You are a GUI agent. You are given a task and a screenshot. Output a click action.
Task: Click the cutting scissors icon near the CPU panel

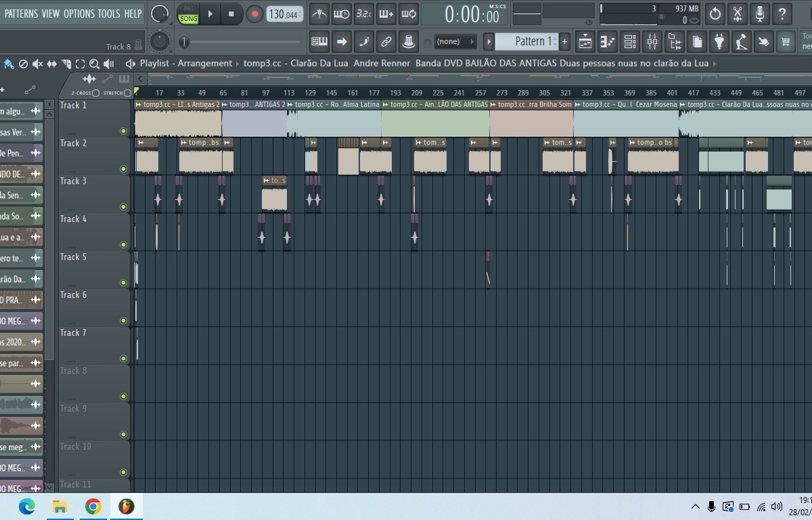pyautogui.click(x=736, y=14)
